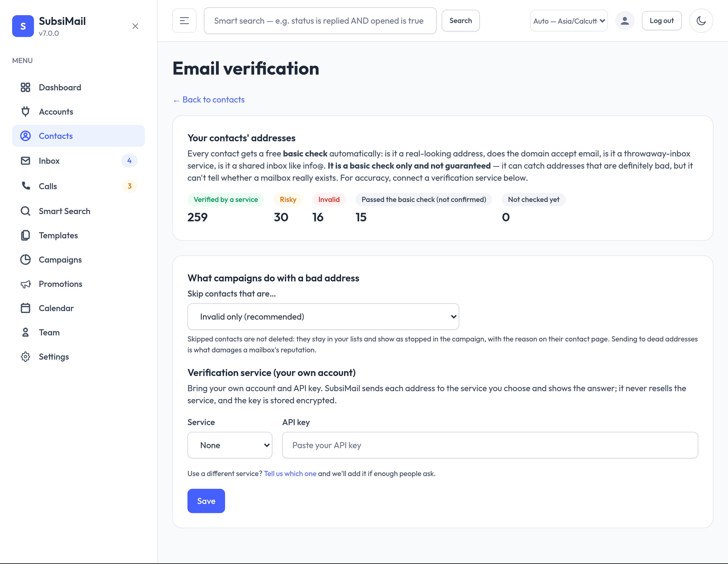Click the Calls count badge 3
This screenshot has height=564, width=728.
pos(129,186)
